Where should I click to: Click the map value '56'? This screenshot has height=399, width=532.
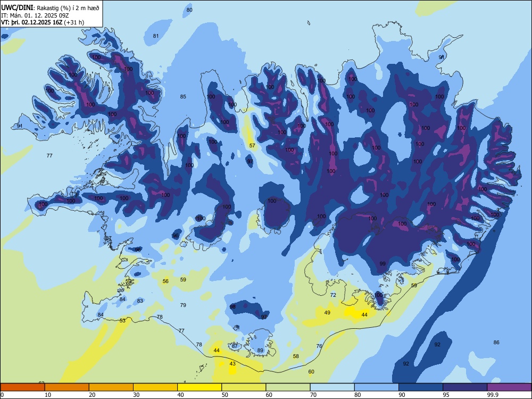click(x=165, y=281)
